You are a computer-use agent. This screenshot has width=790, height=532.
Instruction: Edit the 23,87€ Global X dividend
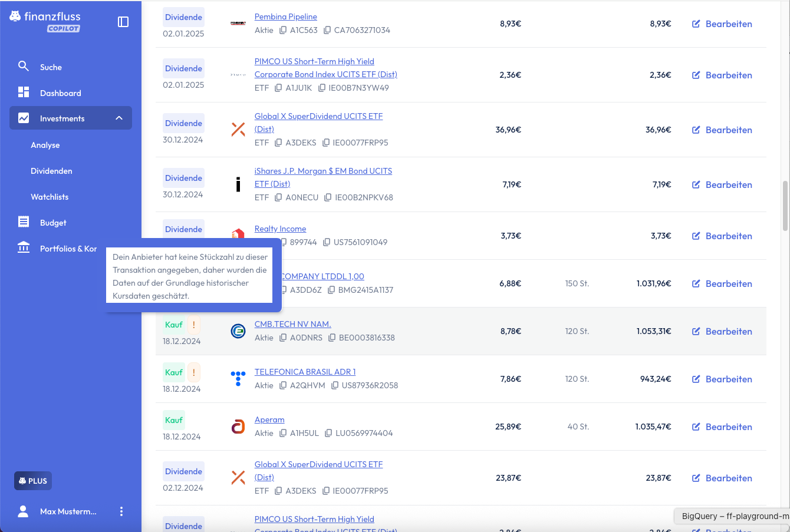click(722, 478)
